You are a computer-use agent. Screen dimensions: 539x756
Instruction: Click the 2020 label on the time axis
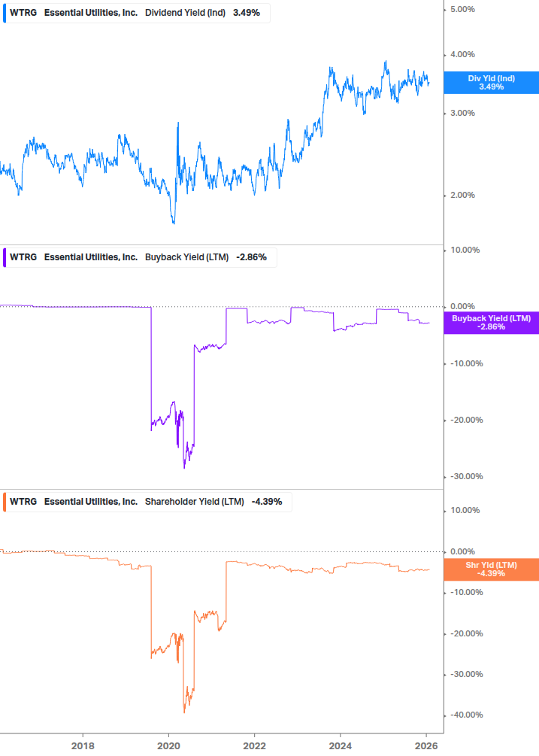168,746
